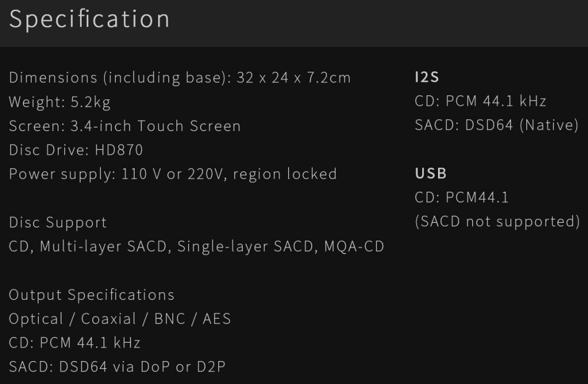Click the Specification heading
Viewport: 588px width, 384px height.
tap(89, 19)
